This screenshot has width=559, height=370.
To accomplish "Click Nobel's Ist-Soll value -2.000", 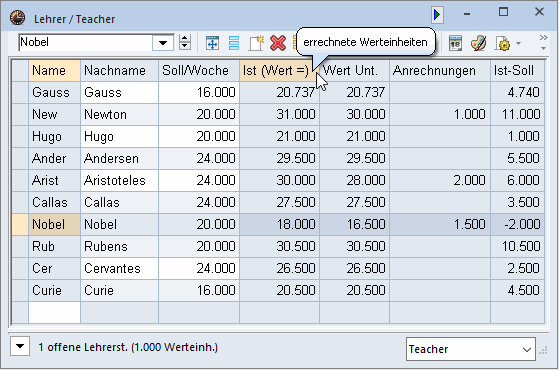I will tap(517, 225).
